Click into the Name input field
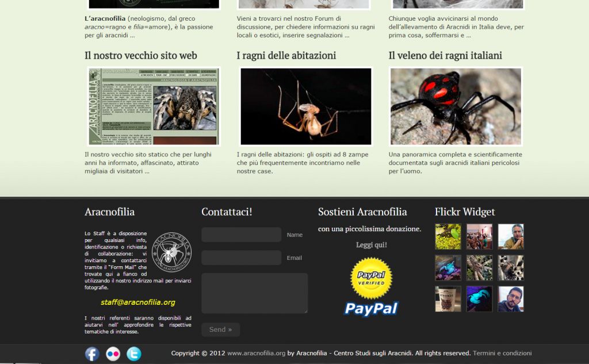The height and width of the screenshot is (364, 589). [241, 235]
